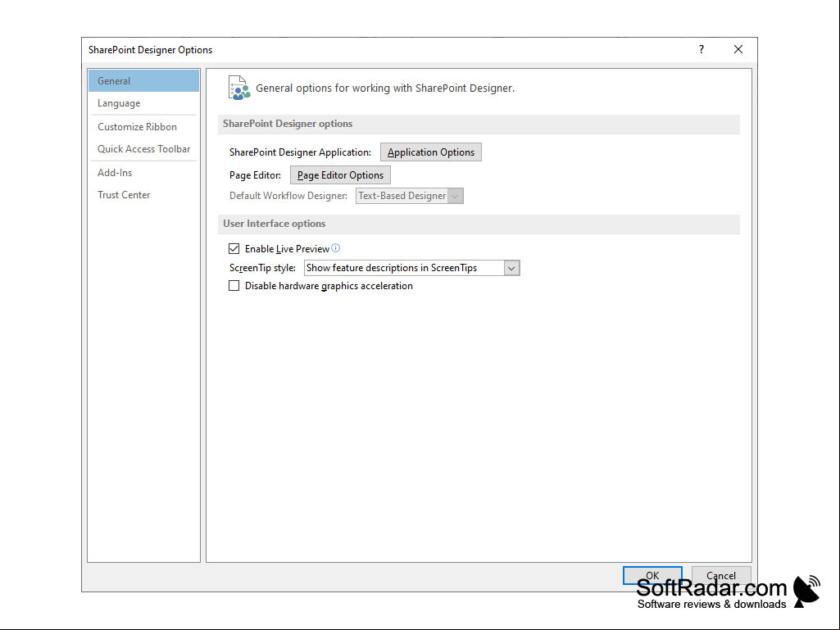
Task: Confirm with the OK button
Action: point(652,575)
